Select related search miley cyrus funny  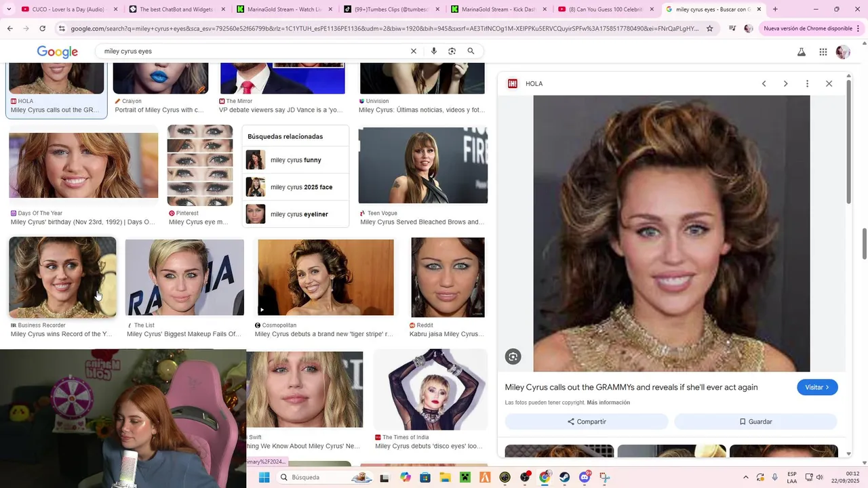[296, 160]
